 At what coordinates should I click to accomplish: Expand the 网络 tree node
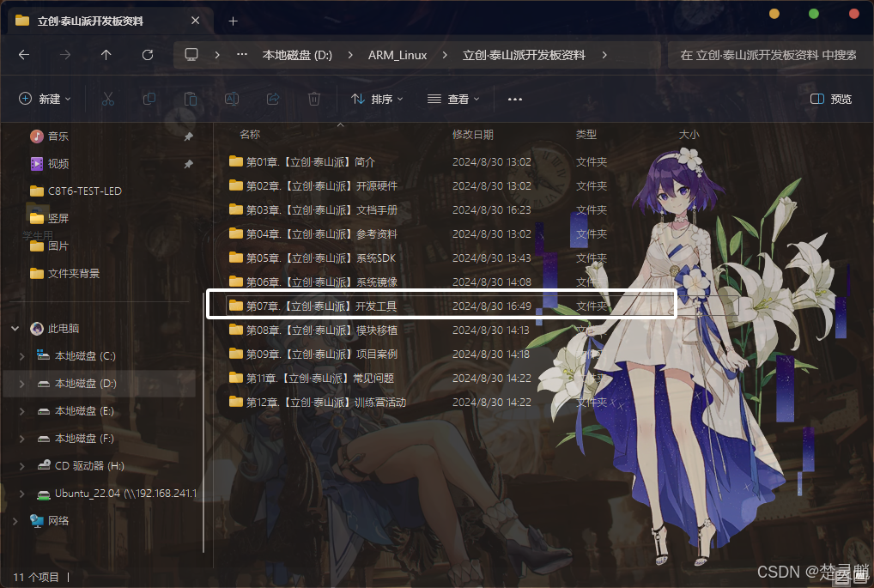pos(15,521)
